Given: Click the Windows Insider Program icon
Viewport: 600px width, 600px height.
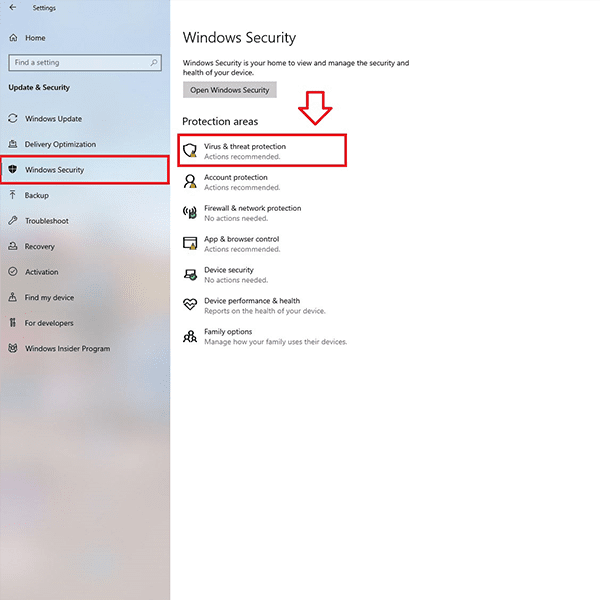Looking at the screenshot, I should point(13,348).
